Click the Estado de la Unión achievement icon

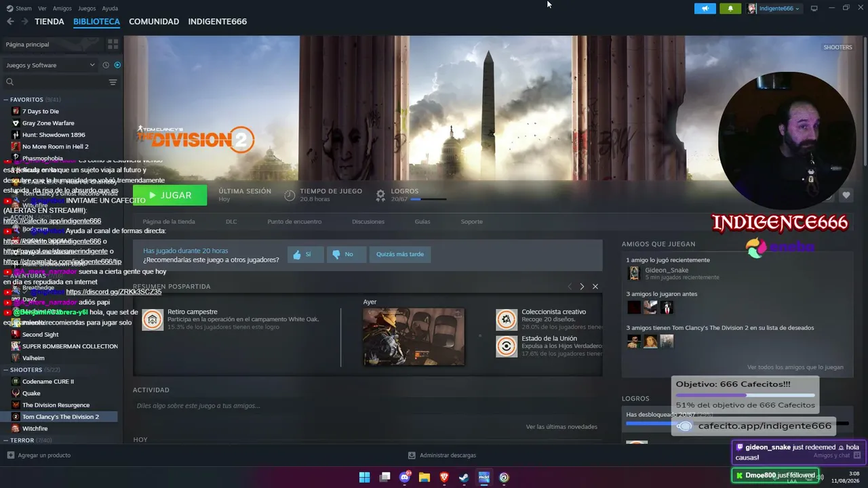[507, 346]
